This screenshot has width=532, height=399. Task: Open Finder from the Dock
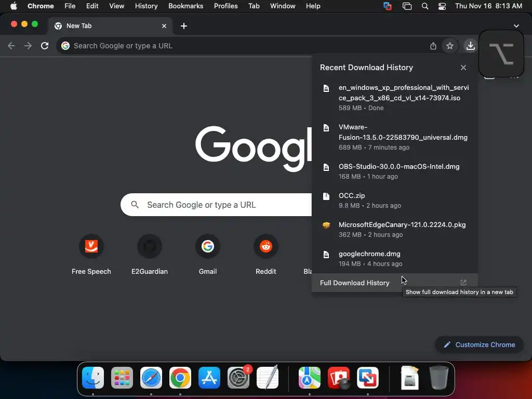(93, 377)
